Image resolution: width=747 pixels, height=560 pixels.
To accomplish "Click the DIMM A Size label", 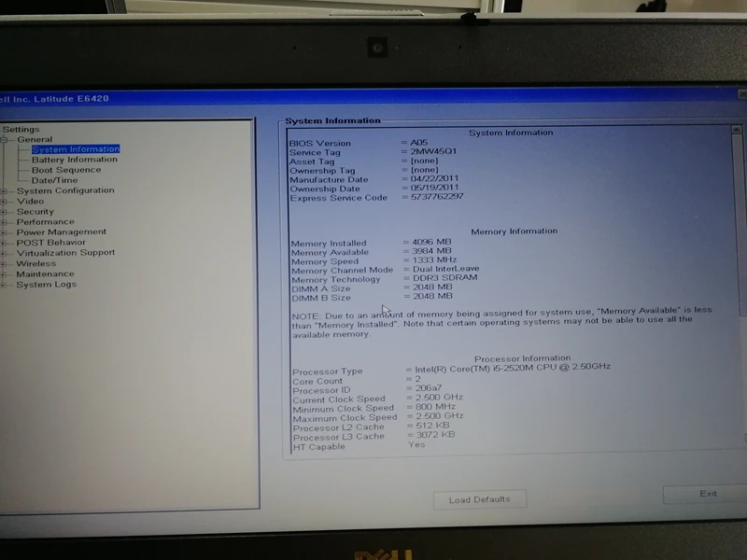I will [x=320, y=289].
